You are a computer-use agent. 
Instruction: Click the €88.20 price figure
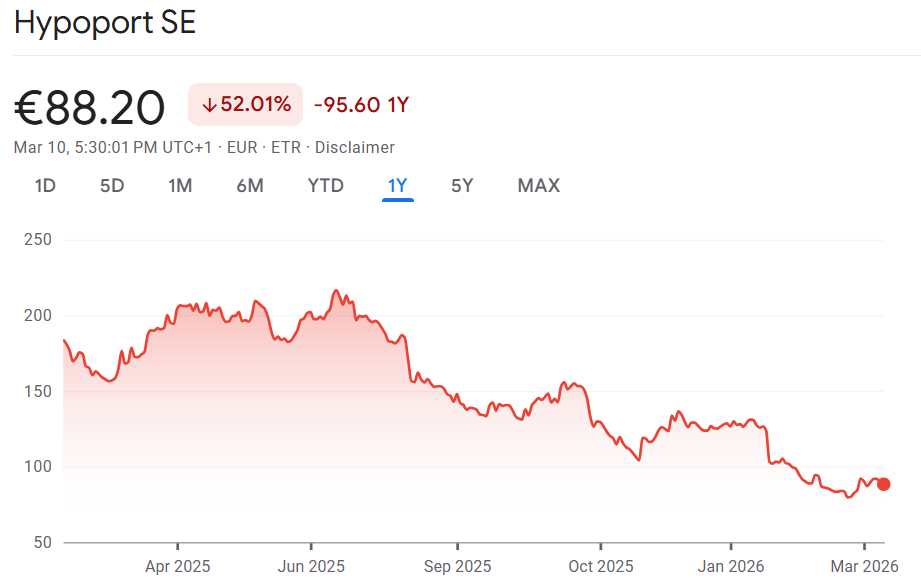(x=90, y=107)
